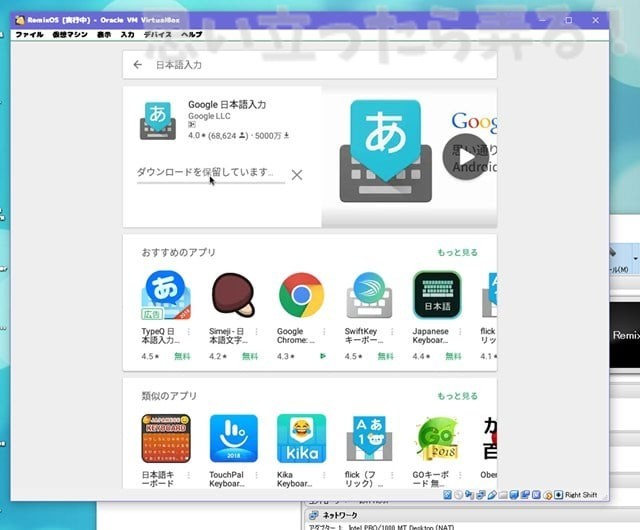Open the TouchPal Keyboard app icon
This screenshot has height=530, width=640.
233,439
